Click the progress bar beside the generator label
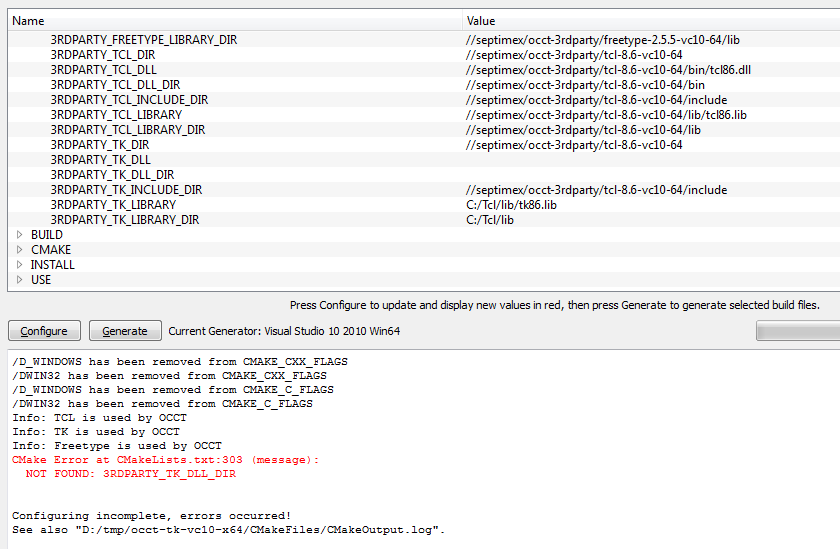 pos(797,331)
